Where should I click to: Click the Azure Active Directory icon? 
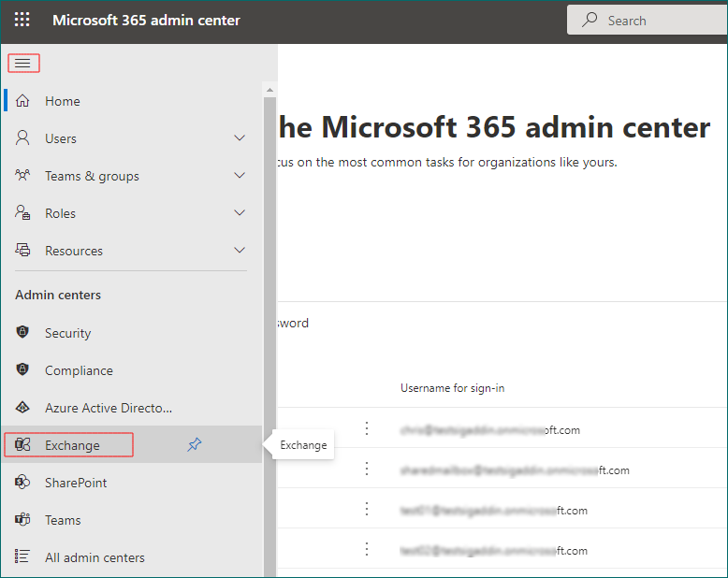click(23, 408)
